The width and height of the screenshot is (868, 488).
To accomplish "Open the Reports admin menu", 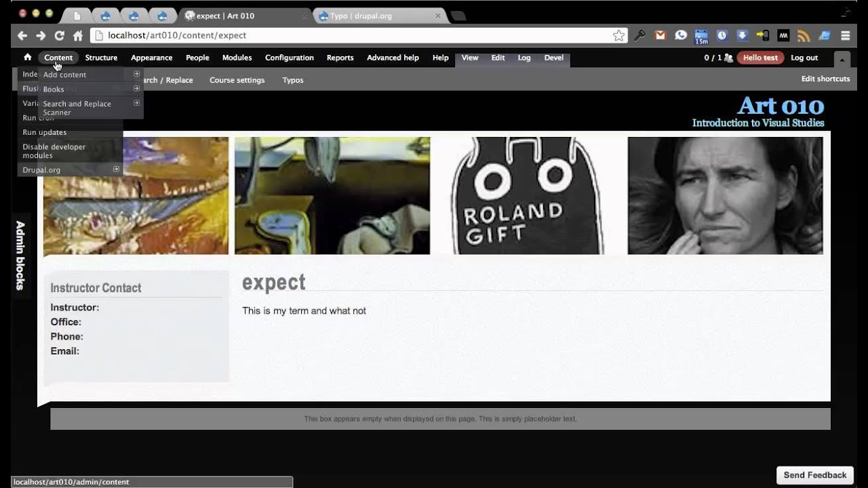I will pyautogui.click(x=340, y=58).
